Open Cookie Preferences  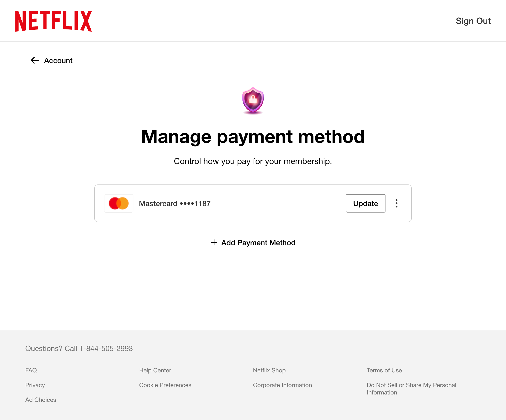(x=165, y=385)
